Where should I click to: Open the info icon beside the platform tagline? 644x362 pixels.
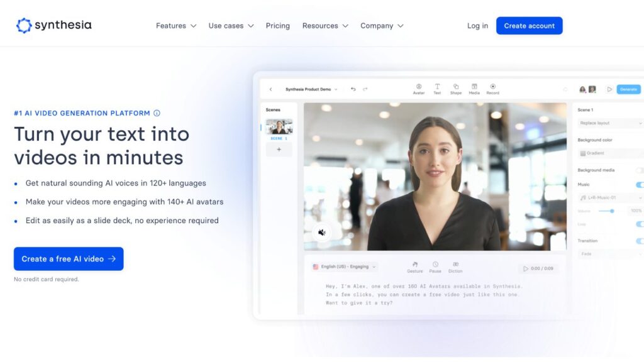click(x=157, y=113)
